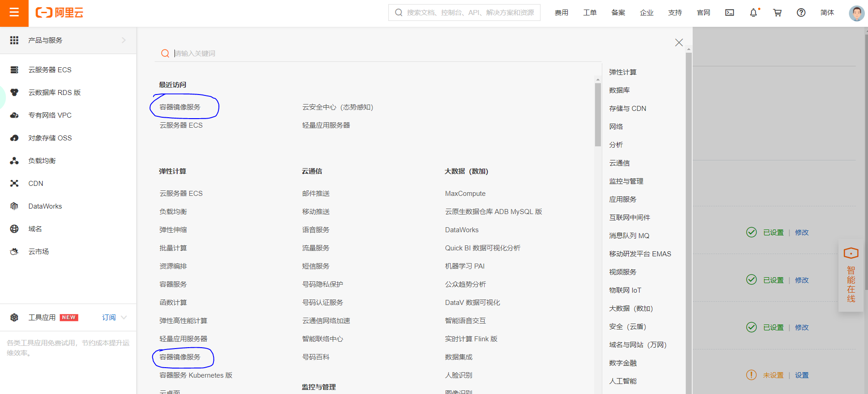The width and height of the screenshot is (868, 394).
Task: Open 容器镜像服务 under 最近访问
Action: click(x=180, y=107)
